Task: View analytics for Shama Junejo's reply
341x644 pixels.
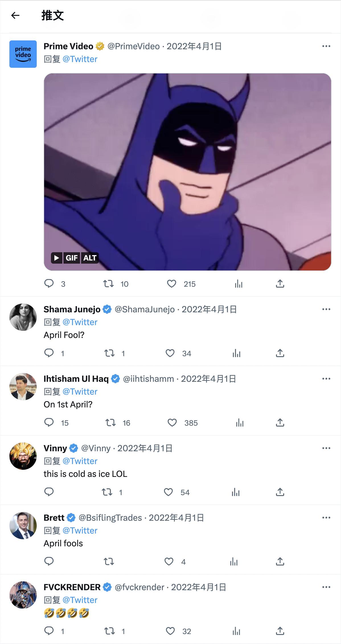Action: click(237, 353)
